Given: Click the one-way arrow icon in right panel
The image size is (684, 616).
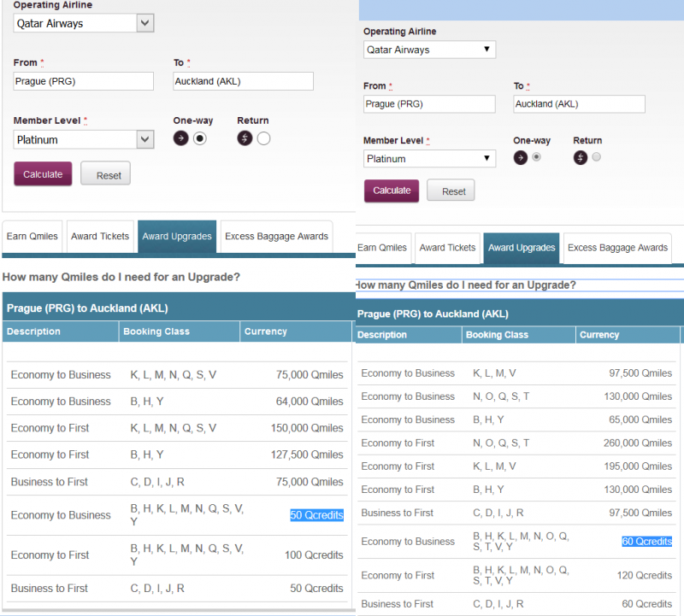Looking at the screenshot, I should 521,157.
